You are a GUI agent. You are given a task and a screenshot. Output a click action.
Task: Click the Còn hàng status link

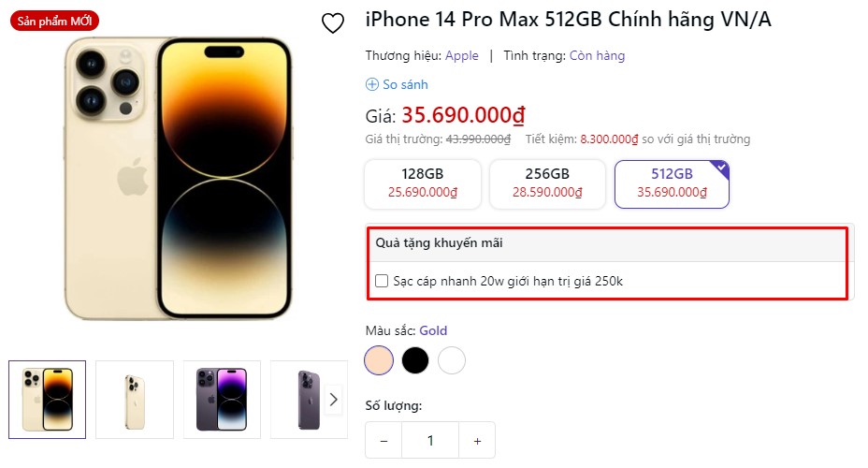click(597, 55)
